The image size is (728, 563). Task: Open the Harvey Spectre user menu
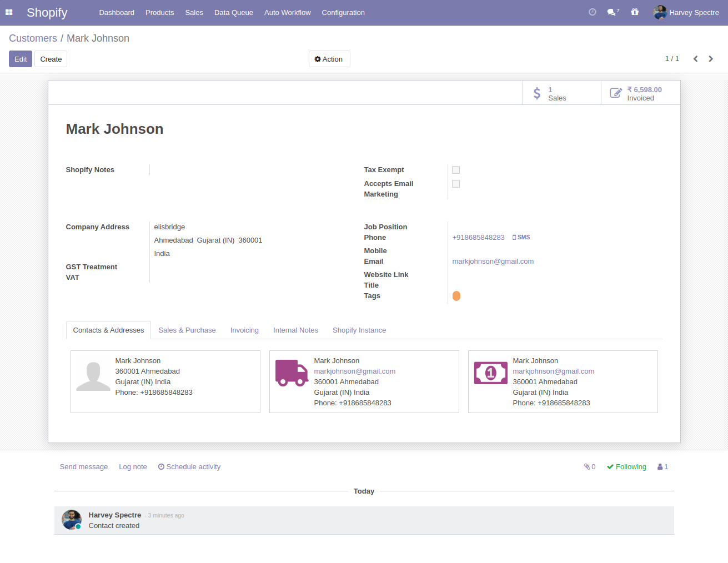pyautogui.click(x=686, y=12)
